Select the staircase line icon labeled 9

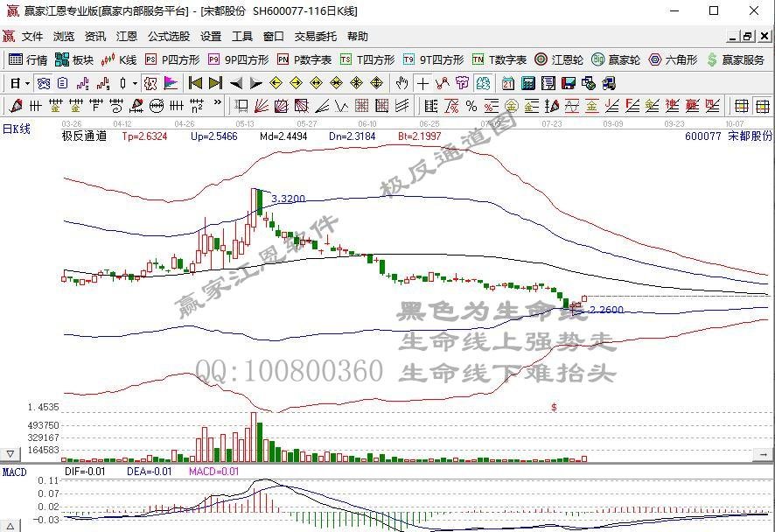click(103, 83)
